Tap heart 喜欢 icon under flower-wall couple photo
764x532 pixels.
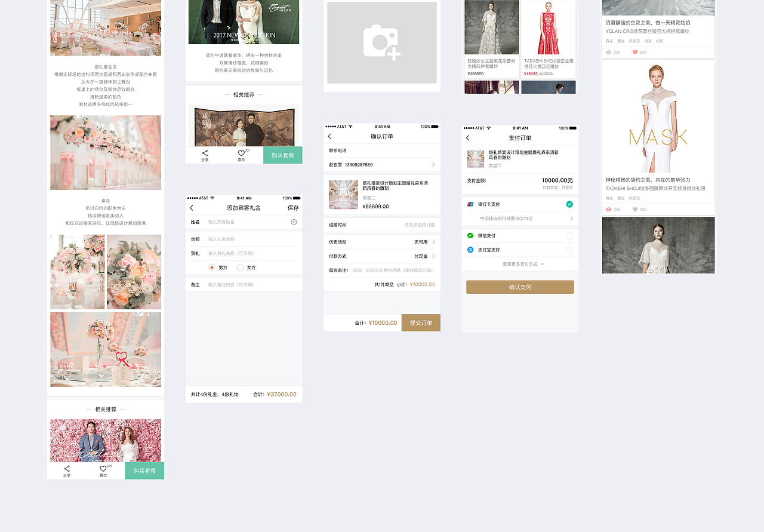tap(103, 469)
